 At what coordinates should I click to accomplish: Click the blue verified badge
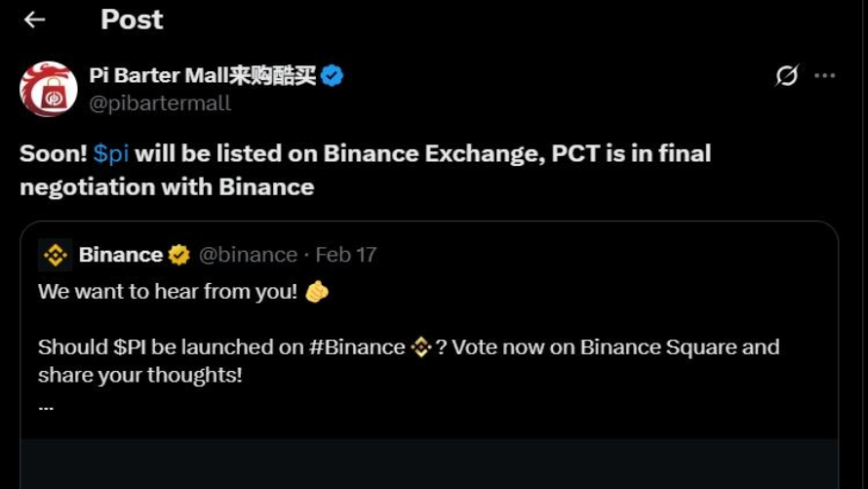coord(332,75)
